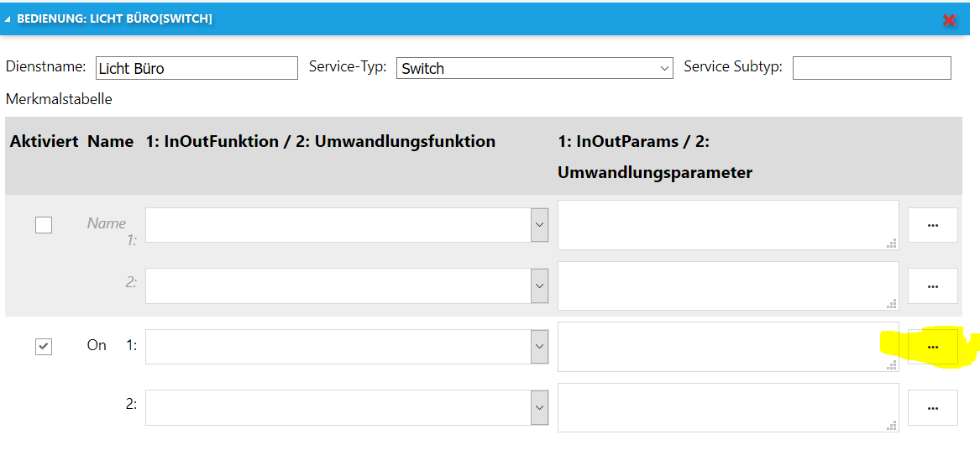Click InOutParams text area for On row 1
The image size is (980, 461).
click(727, 347)
